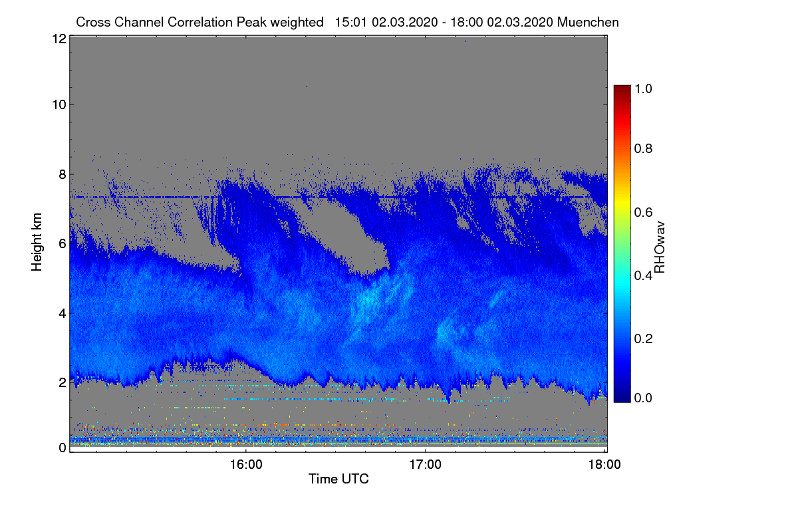Click the height axis label '2'
This screenshot has height=532, width=798.
click(62, 382)
